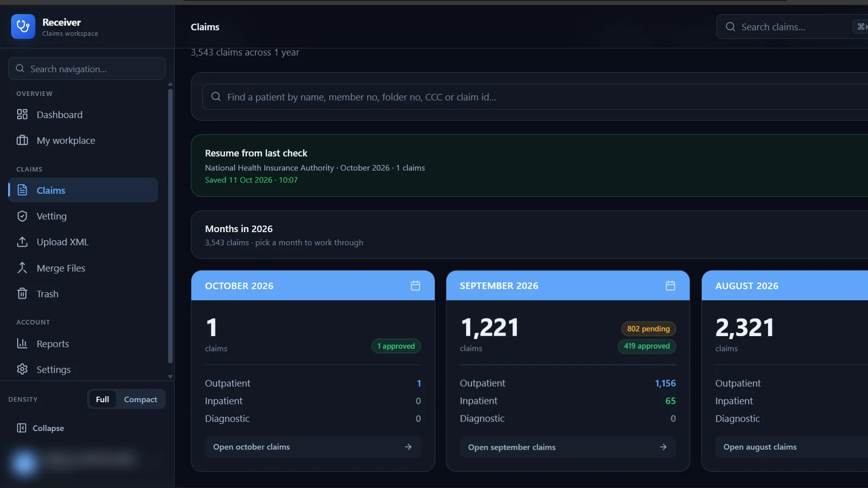Collapse the sidebar via Collapse label
This screenshot has width=868, height=488.
[x=48, y=428]
